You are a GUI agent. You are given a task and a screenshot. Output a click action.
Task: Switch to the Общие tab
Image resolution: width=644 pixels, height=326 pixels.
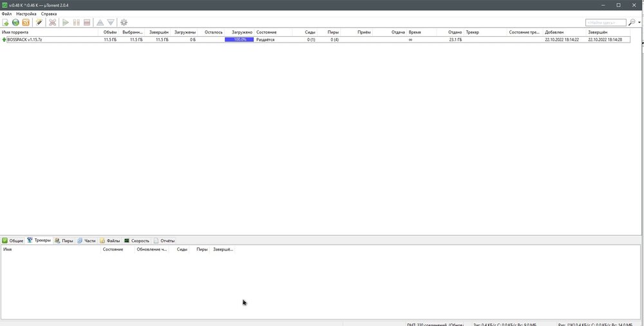(x=13, y=240)
